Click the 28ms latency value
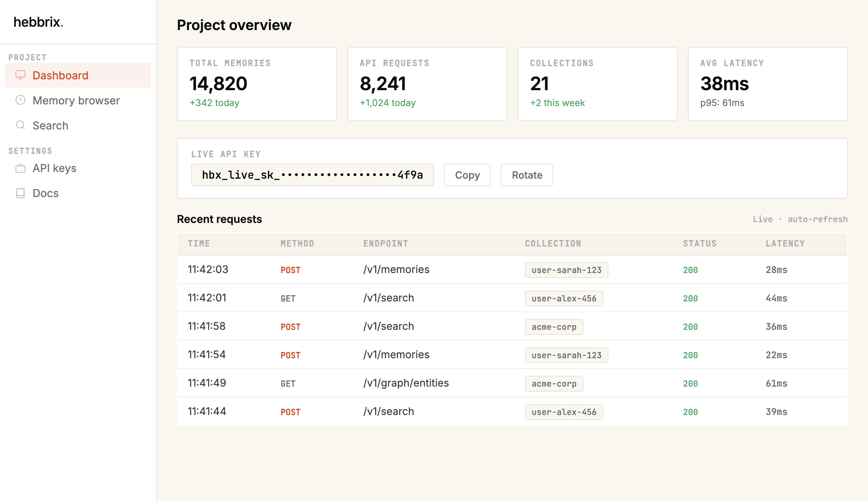This screenshot has height=501, width=868. coord(776,270)
